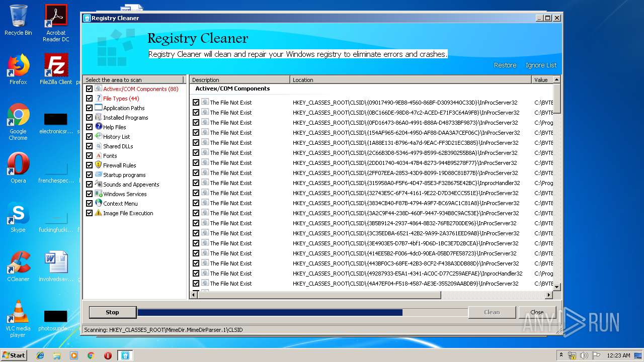Uncheck the result row with CLSID {09017490-9EB8
644x362 pixels.
[196, 103]
